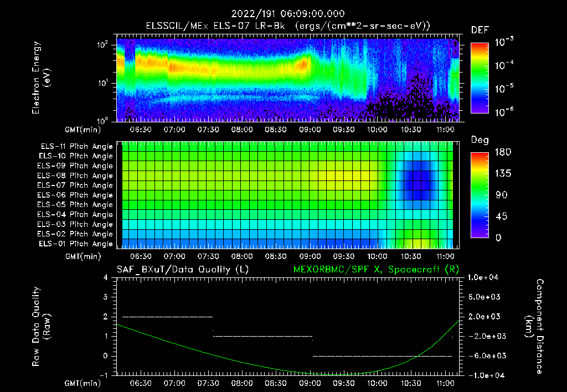This screenshot has width=567, height=392.
Task: Click the 90 value on Deg color scale
Action: (x=502, y=195)
